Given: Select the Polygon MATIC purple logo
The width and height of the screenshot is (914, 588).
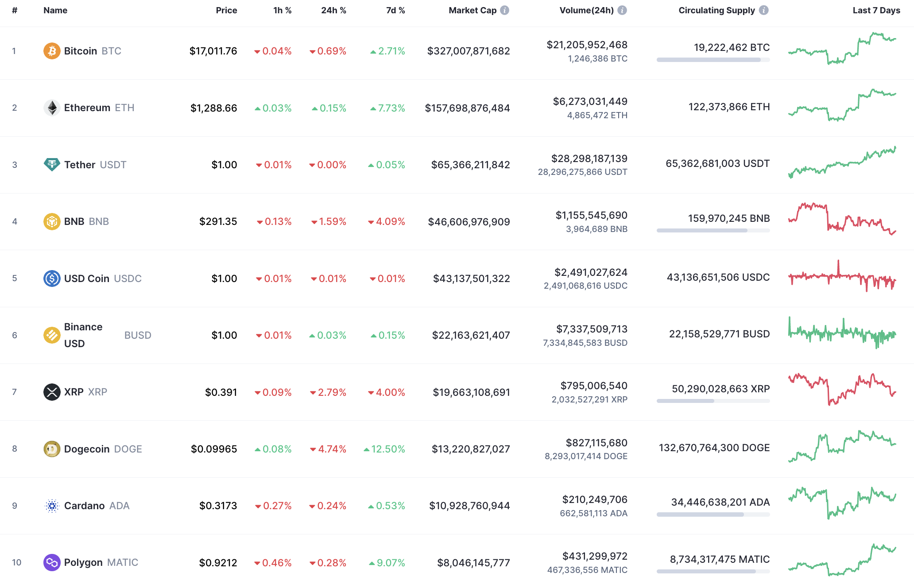Looking at the screenshot, I should click(x=52, y=562).
